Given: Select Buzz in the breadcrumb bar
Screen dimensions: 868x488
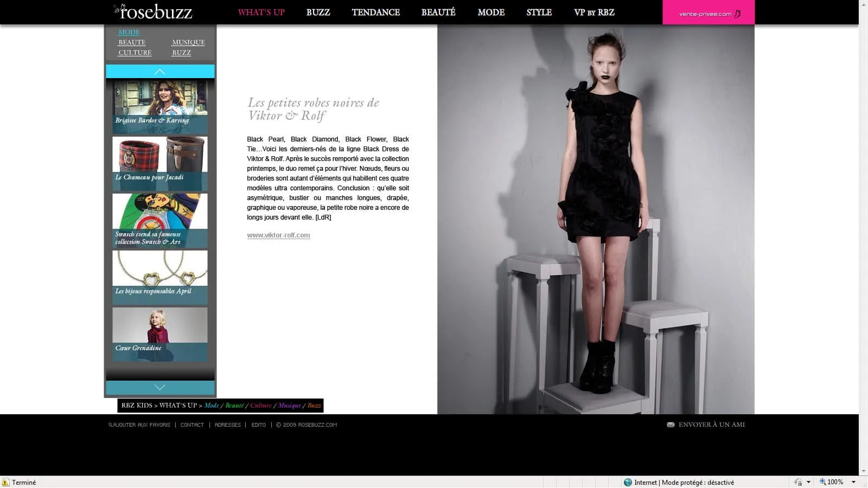Looking at the screenshot, I should (x=314, y=406).
